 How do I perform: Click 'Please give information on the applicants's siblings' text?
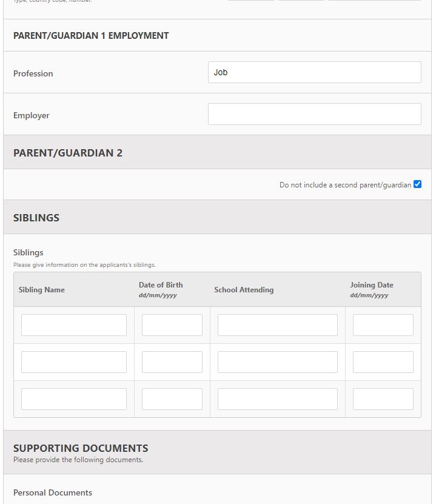pyautogui.click(x=84, y=265)
